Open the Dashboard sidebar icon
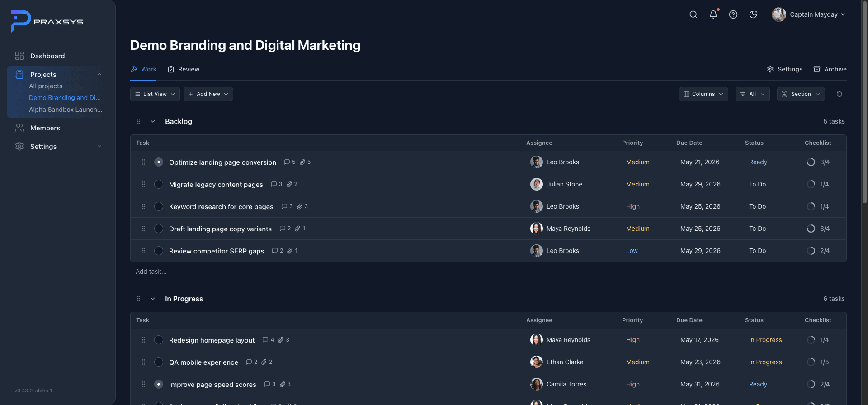Screen dimensions: 868x405 19,56
